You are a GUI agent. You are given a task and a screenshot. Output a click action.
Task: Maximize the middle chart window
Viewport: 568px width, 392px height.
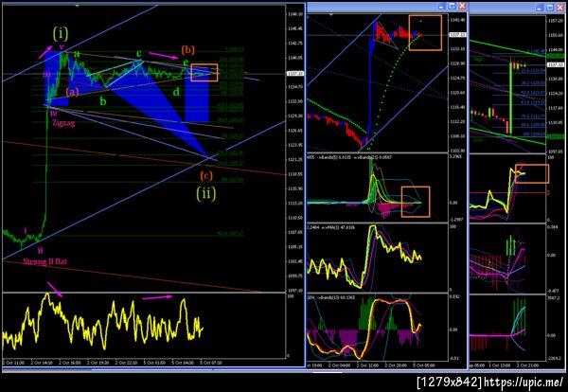452,7
